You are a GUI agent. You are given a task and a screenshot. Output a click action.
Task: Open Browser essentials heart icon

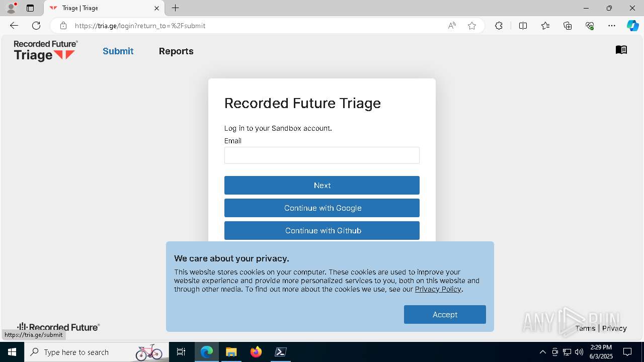pos(590,26)
